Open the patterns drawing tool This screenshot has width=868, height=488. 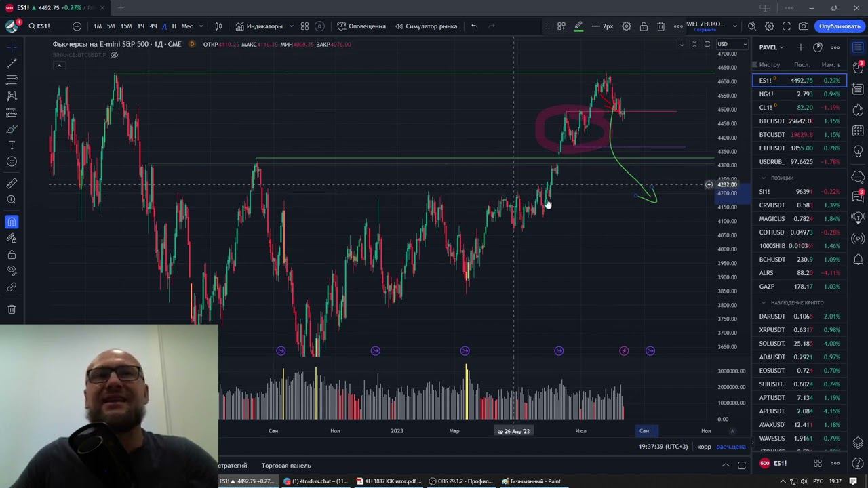point(12,96)
